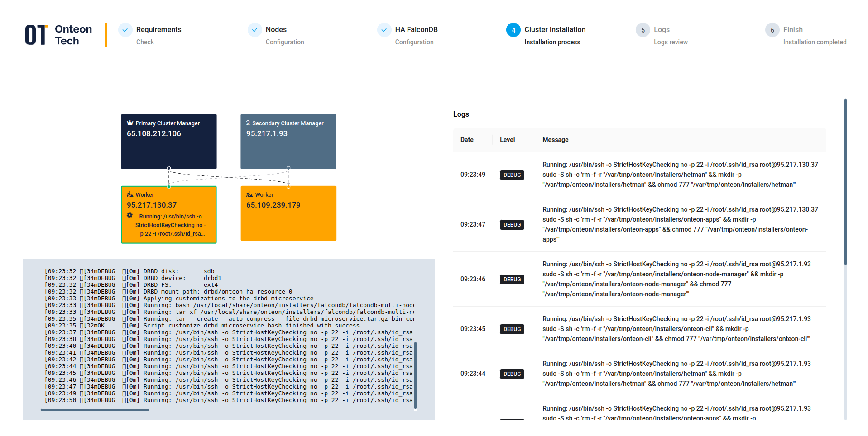The width and height of the screenshot is (868, 436).
Task: Click the worker icon on node 65.109.239.179
Action: pyautogui.click(x=249, y=194)
